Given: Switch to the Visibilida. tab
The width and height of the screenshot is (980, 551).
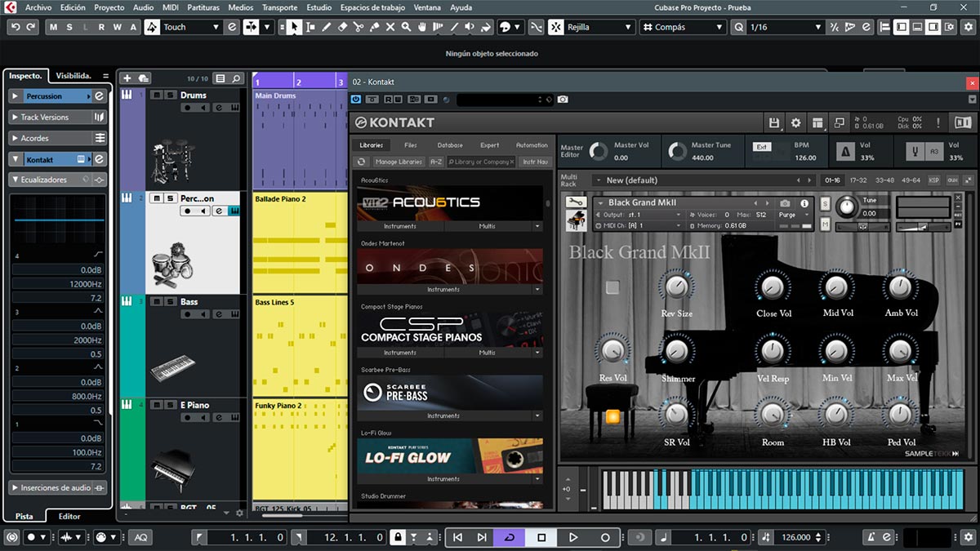Looking at the screenshot, I should click(73, 75).
